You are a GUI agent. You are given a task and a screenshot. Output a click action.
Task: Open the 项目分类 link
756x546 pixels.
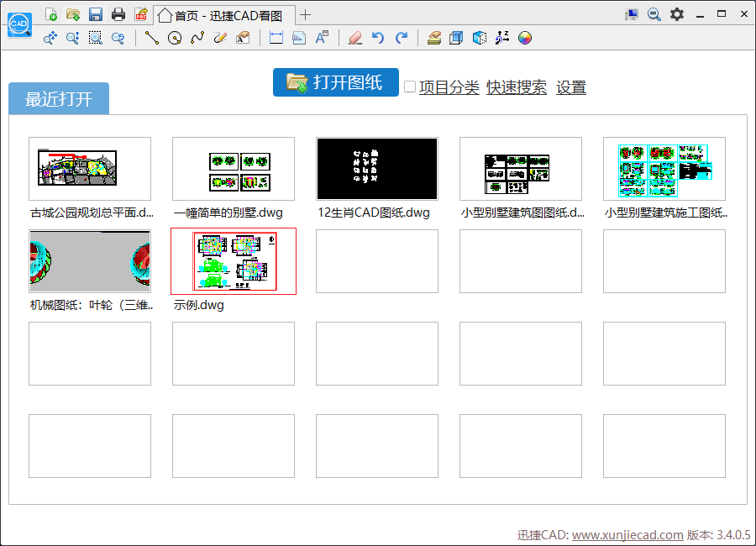coord(449,87)
